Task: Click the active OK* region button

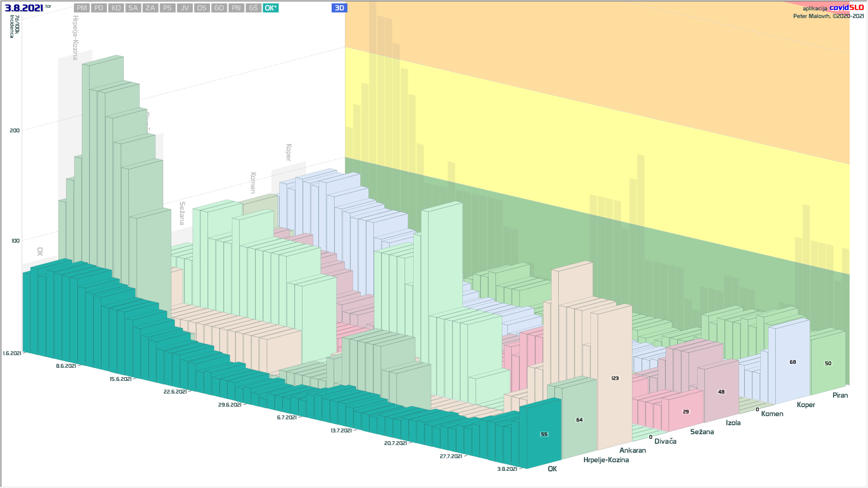Action: [x=270, y=8]
